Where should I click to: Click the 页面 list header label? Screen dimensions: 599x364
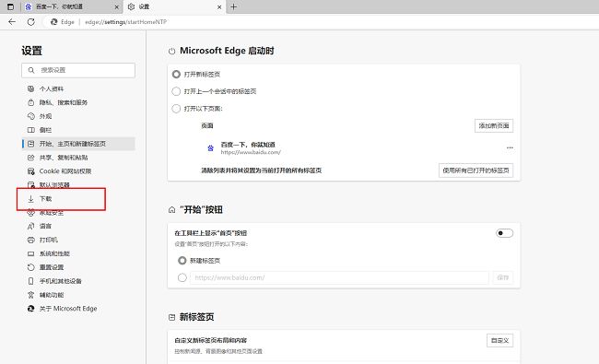click(x=207, y=125)
